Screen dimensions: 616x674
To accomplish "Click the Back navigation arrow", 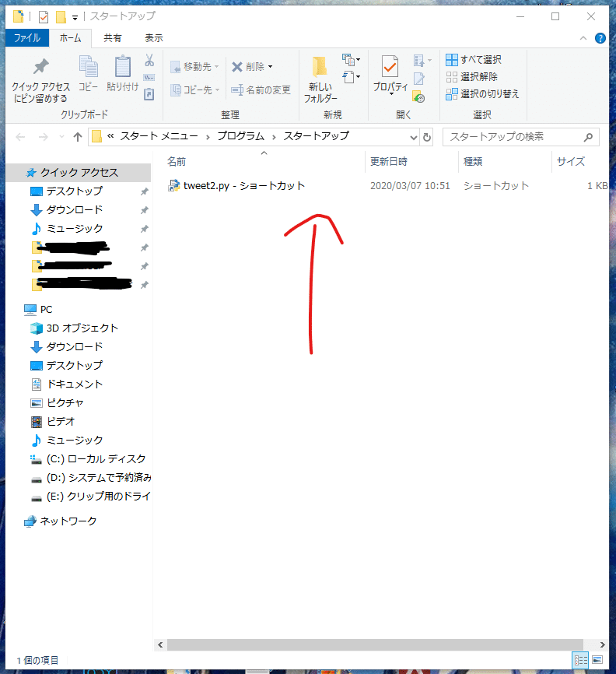I will point(20,137).
